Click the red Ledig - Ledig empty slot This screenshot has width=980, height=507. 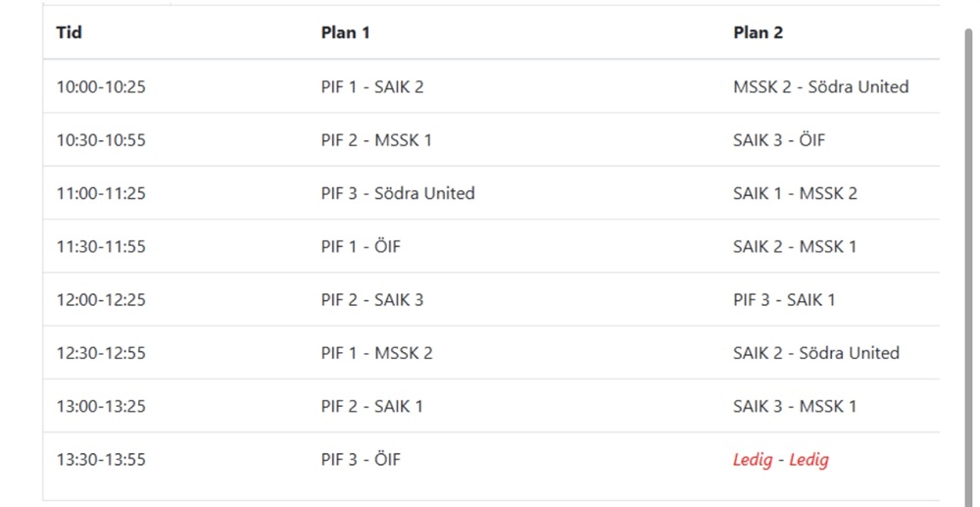click(x=781, y=460)
